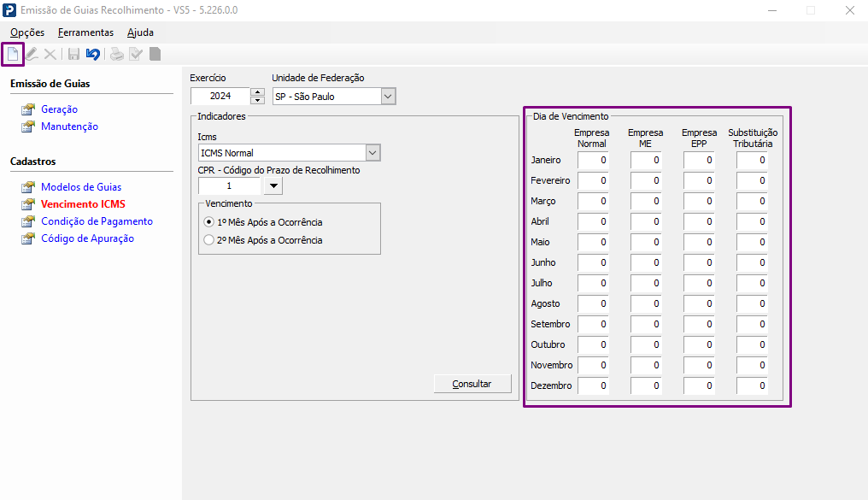The height and width of the screenshot is (500, 868).
Task: Open Código de Apuração link
Action: (87, 238)
